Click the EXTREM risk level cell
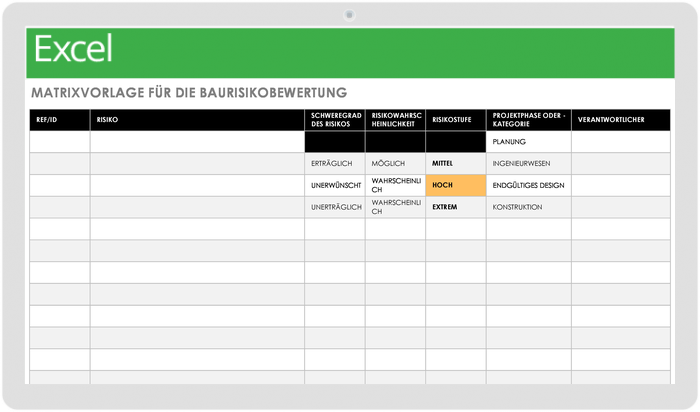The height and width of the screenshot is (412, 700). pos(456,208)
